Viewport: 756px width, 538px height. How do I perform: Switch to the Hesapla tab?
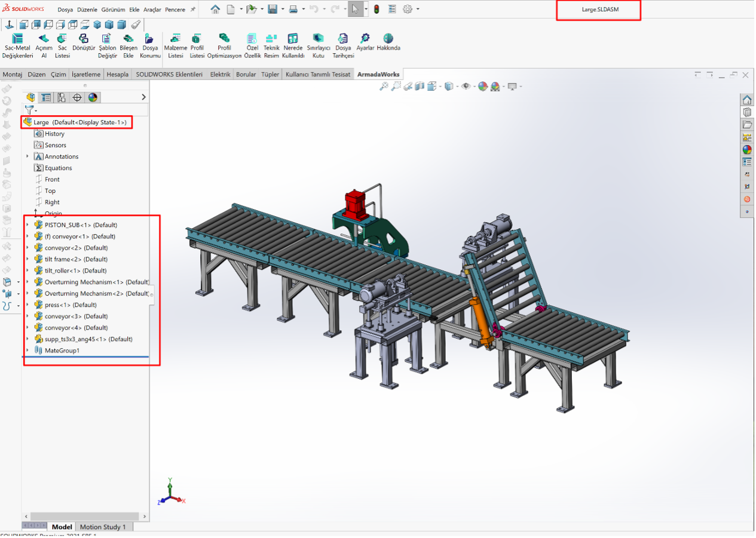(x=117, y=75)
